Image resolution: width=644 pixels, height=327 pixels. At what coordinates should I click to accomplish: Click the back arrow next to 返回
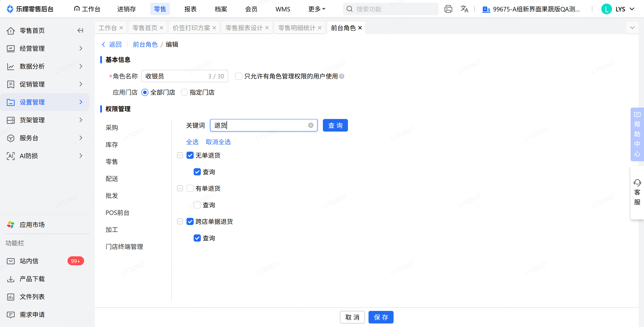(104, 45)
